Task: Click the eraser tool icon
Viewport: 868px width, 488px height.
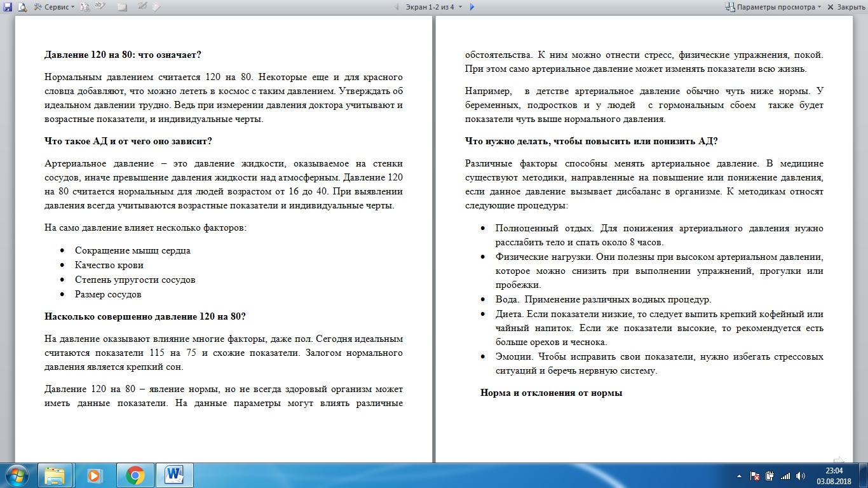Action: tap(156, 7)
